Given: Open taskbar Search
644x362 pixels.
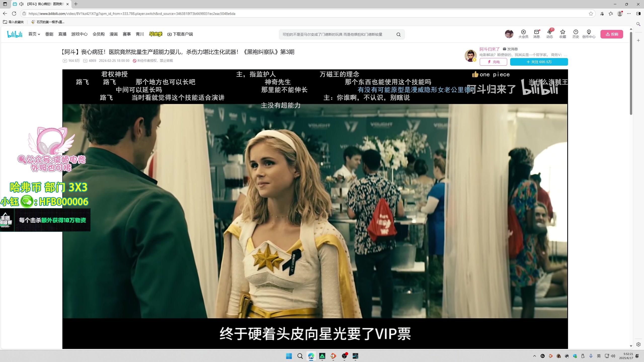Looking at the screenshot, I should [x=300, y=356].
